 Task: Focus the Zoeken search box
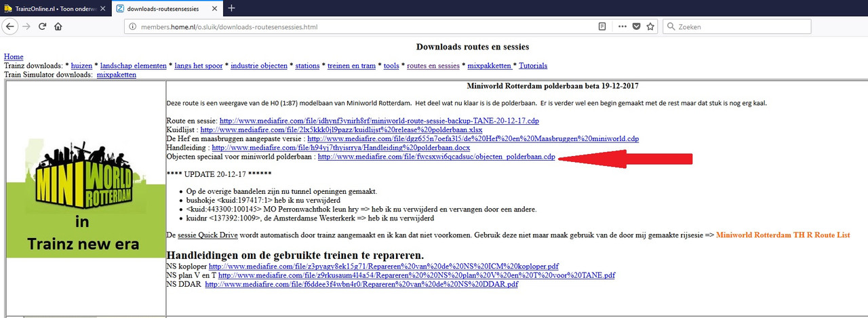tap(736, 27)
